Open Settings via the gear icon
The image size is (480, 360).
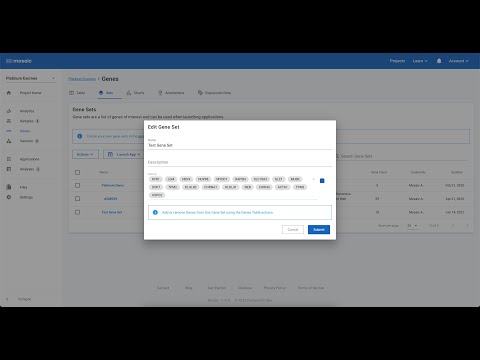(x=9, y=197)
